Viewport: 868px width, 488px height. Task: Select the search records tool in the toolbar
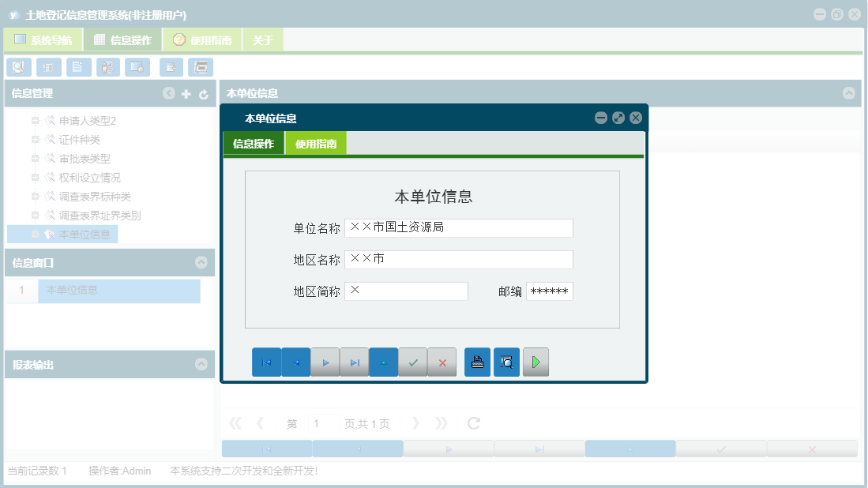(x=18, y=67)
